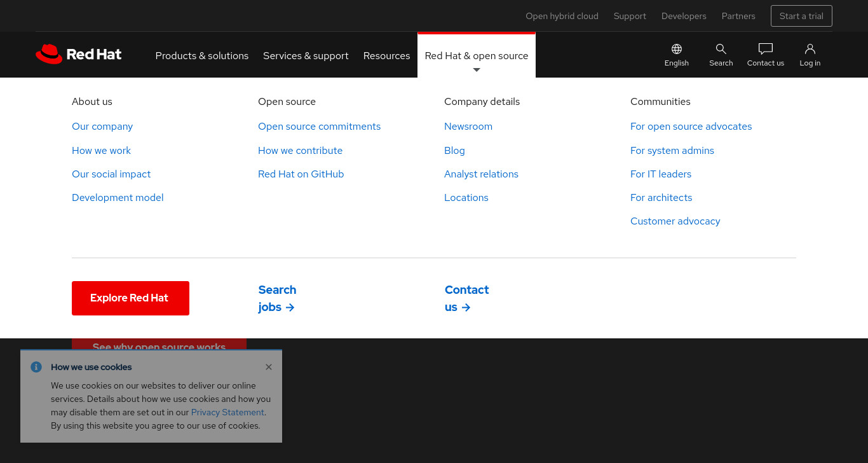Open Open hybrid cloud top link
Image resolution: width=868 pixels, height=463 pixels.
coord(562,16)
